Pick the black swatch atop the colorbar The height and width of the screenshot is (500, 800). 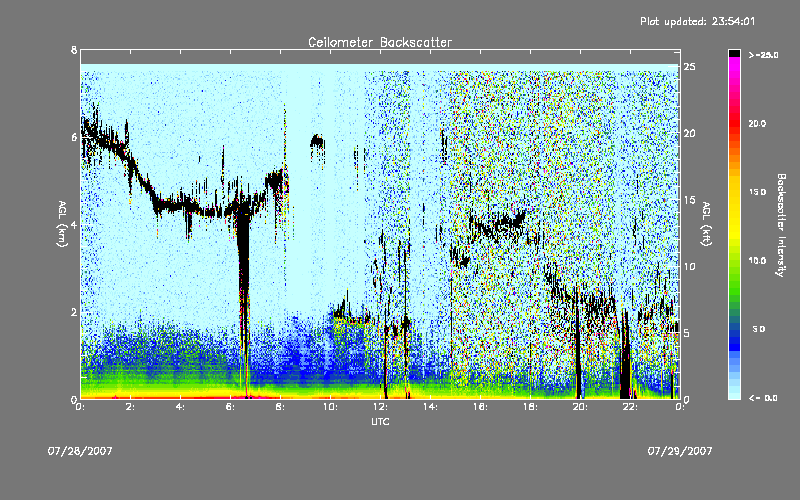734,53
